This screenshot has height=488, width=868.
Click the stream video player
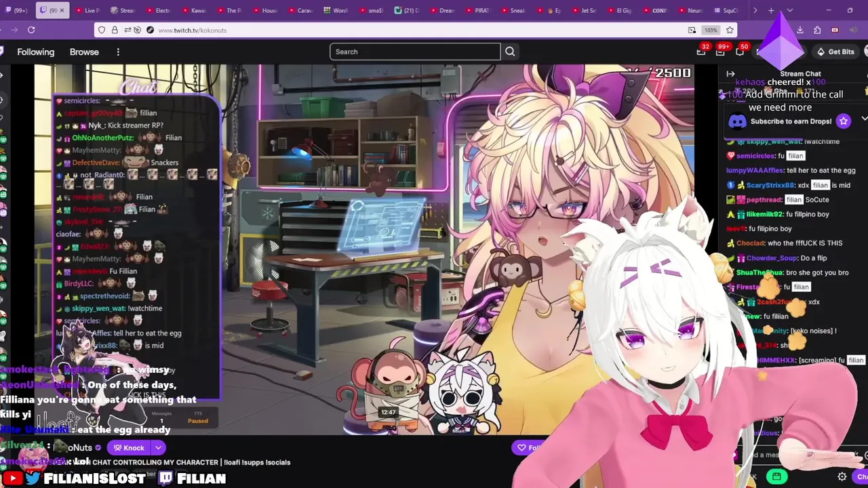point(364,249)
